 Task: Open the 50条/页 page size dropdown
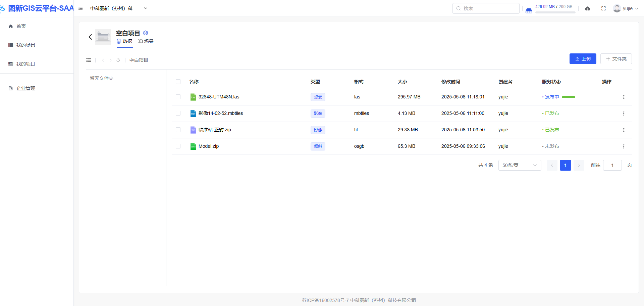pos(520,165)
